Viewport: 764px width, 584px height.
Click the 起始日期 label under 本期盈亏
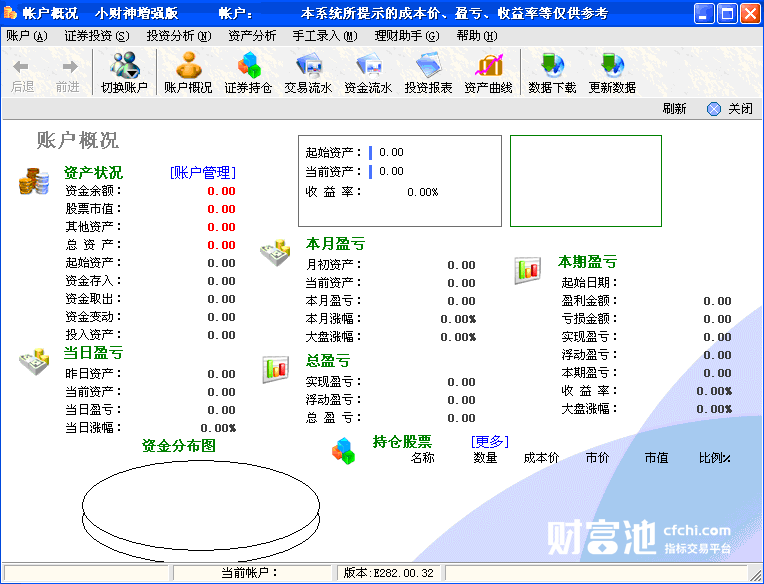click(589, 283)
